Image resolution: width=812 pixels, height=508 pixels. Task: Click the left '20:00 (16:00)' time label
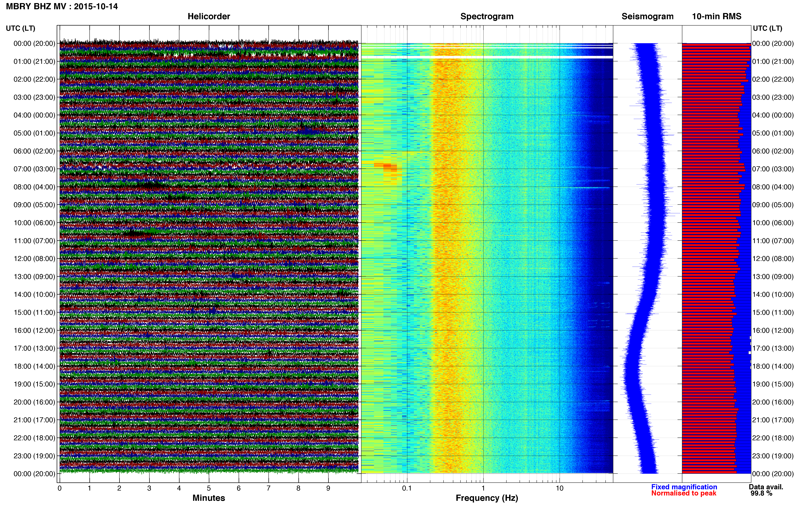click(34, 402)
